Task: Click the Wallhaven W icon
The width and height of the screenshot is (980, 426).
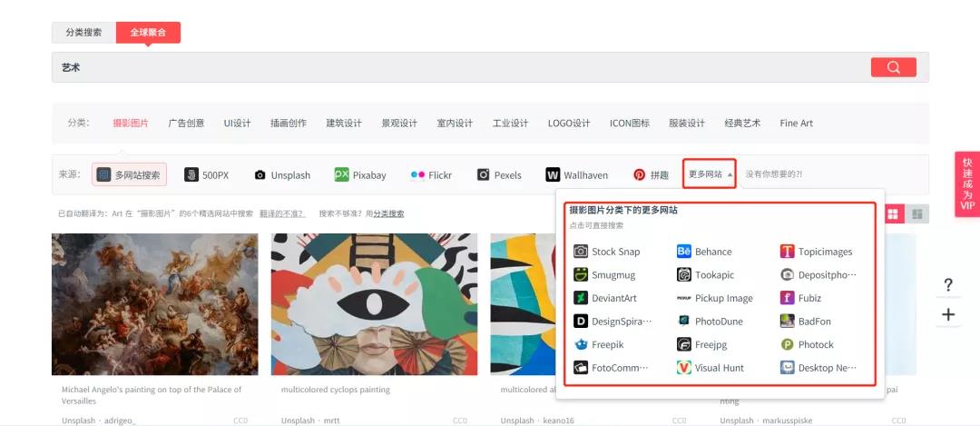Action: (x=553, y=174)
